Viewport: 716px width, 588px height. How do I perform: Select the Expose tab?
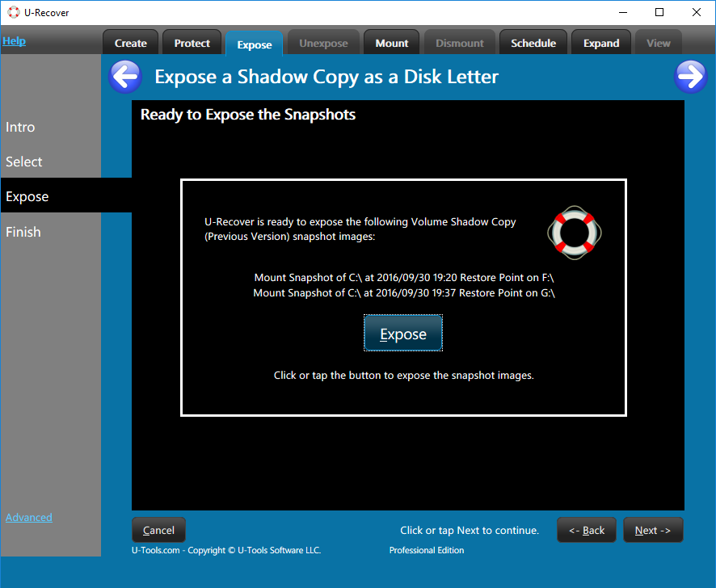(x=255, y=44)
